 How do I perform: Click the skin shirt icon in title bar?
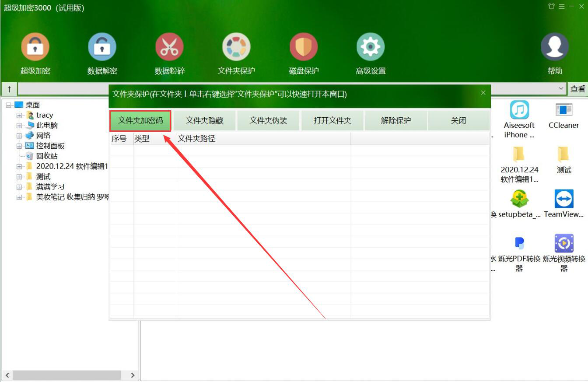coord(551,7)
